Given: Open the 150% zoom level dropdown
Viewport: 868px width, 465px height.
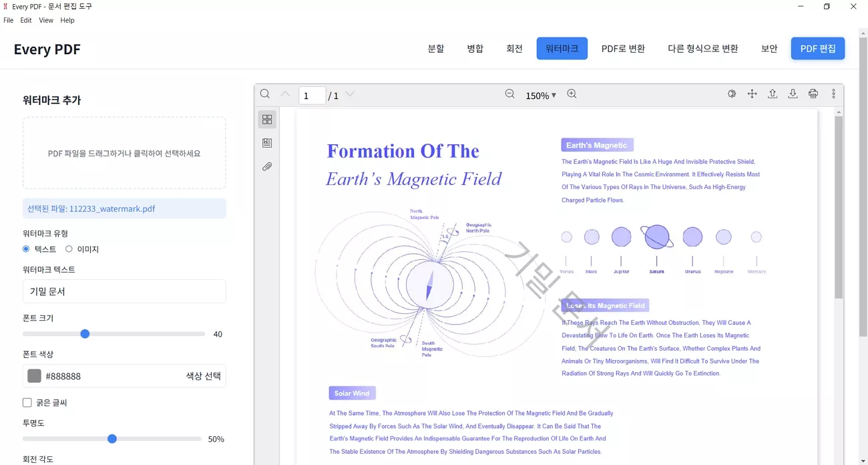Looking at the screenshot, I should point(540,96).
